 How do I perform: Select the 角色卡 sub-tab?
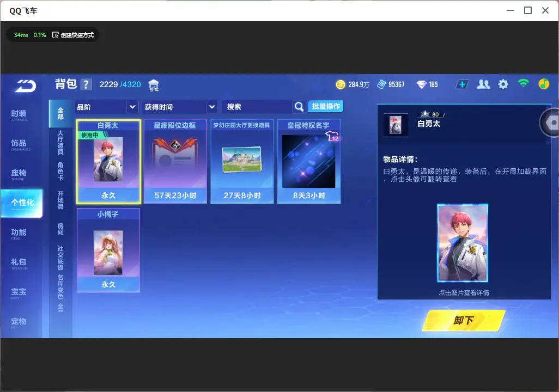[60, 171]
